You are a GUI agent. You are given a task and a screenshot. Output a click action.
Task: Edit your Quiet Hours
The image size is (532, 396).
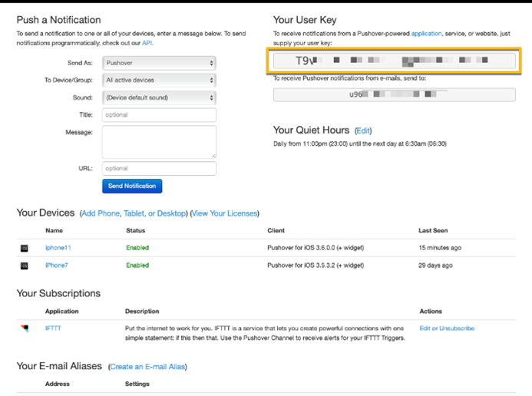click(x=363, y=131)
